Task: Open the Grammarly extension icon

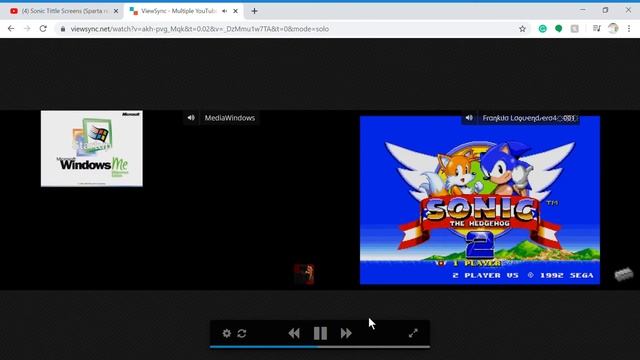Action: point(542,29)
